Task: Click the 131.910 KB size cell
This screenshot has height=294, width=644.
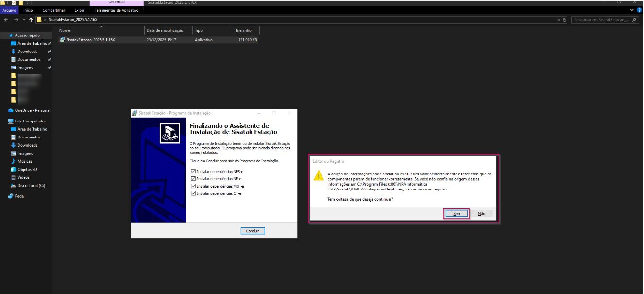Action: pyautogui.click(x=248, y=40)
